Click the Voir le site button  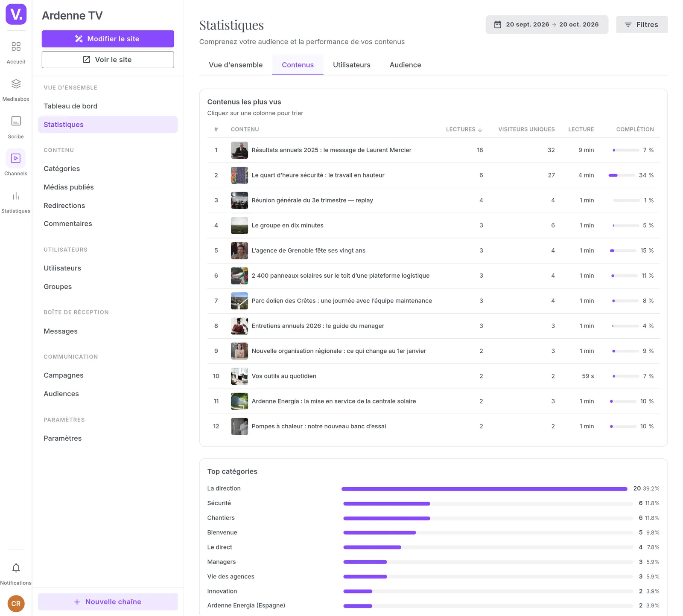(108, 60)
